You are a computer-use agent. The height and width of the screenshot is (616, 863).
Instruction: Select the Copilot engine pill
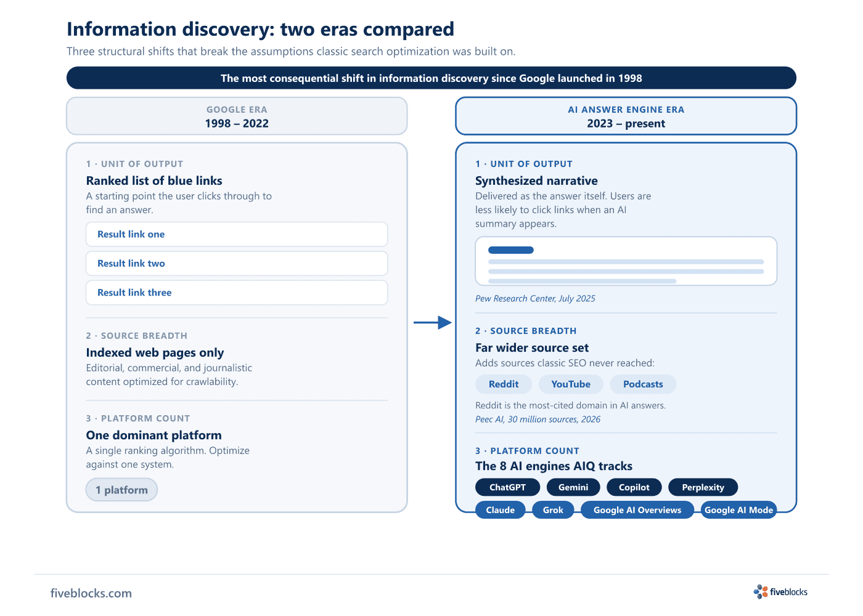pos(634,487)
